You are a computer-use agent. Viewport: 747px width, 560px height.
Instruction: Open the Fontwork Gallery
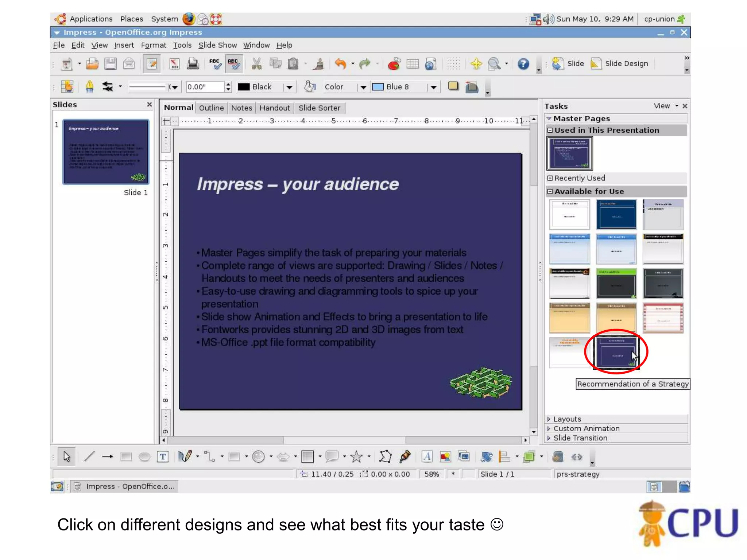tap(427, 456)
